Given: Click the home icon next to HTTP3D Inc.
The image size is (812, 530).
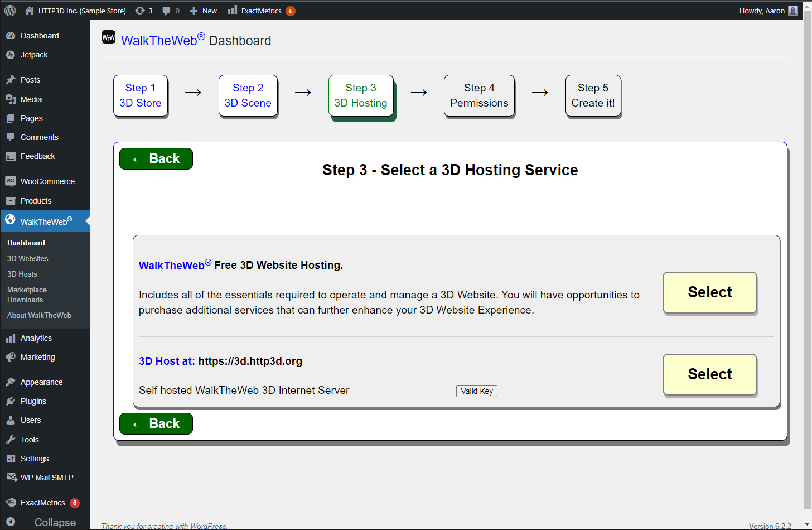Looking at the screenshot, I should 29,11.
